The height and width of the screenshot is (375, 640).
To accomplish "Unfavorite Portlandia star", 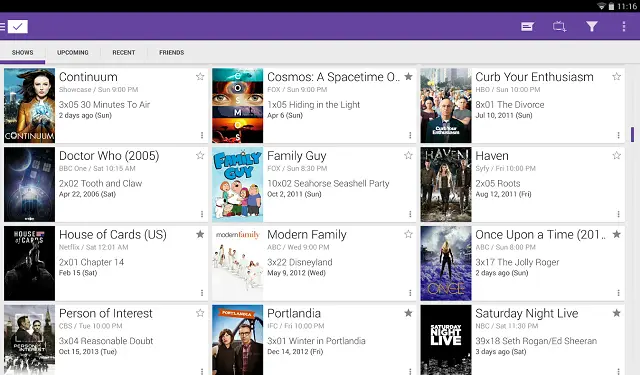I will (408, 313).
